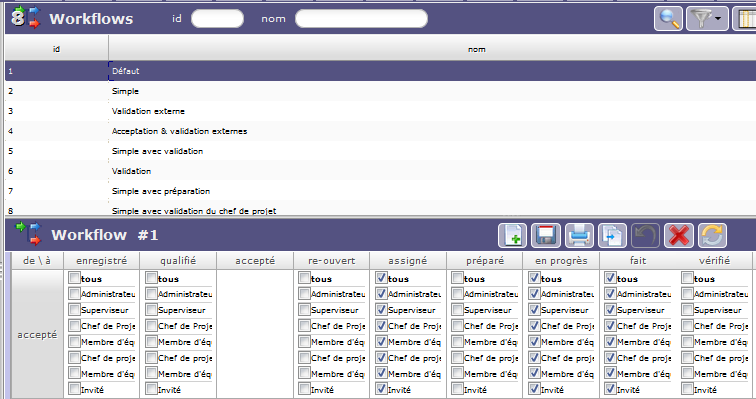Image resolution: width=756 pixels, height=399 pixels.
Task: Uncheck Superviseur in the fait column
Action: click(611, 309)
